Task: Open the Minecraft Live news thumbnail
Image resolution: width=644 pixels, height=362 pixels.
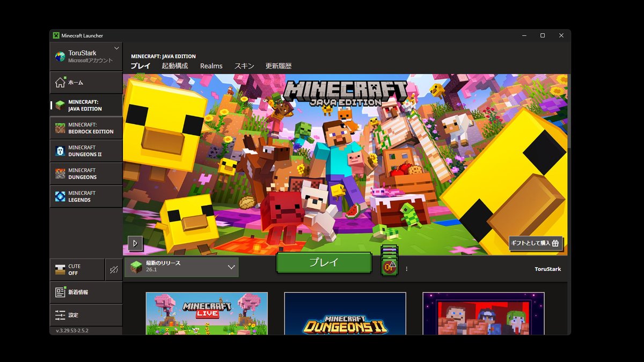Action: [x=207, y=314]
